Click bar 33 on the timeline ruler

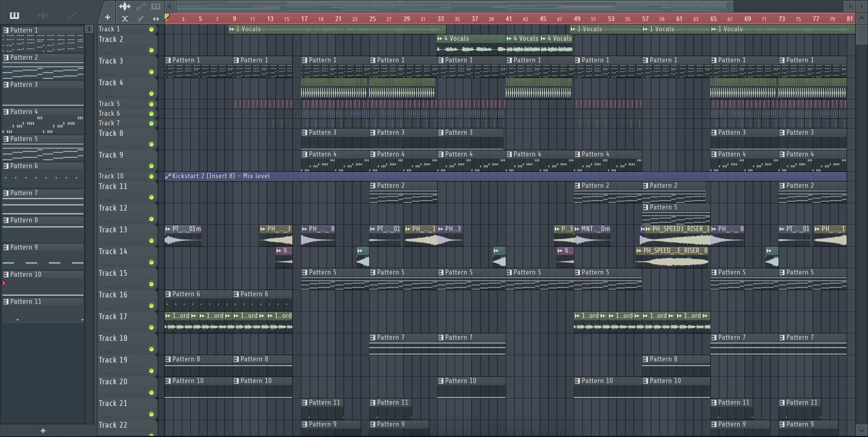click(x=440, y=19)
